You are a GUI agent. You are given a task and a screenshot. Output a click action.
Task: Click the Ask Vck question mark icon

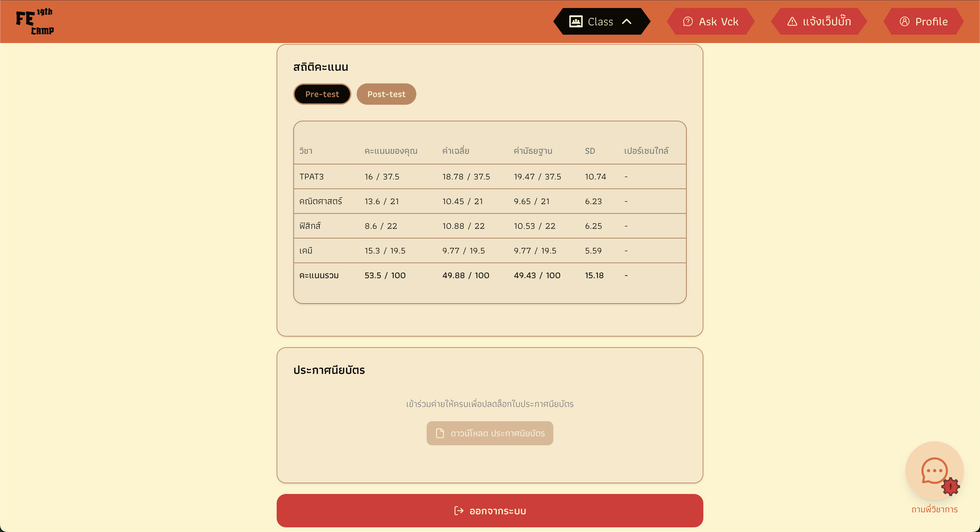(688, 21)
